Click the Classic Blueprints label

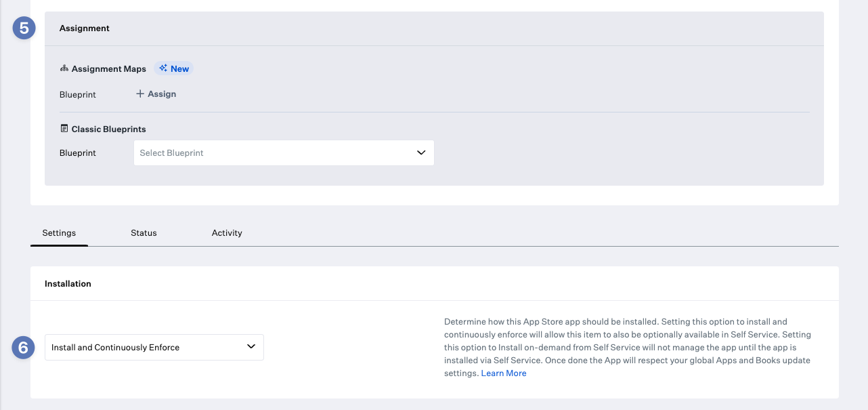[x=108, y=129]
